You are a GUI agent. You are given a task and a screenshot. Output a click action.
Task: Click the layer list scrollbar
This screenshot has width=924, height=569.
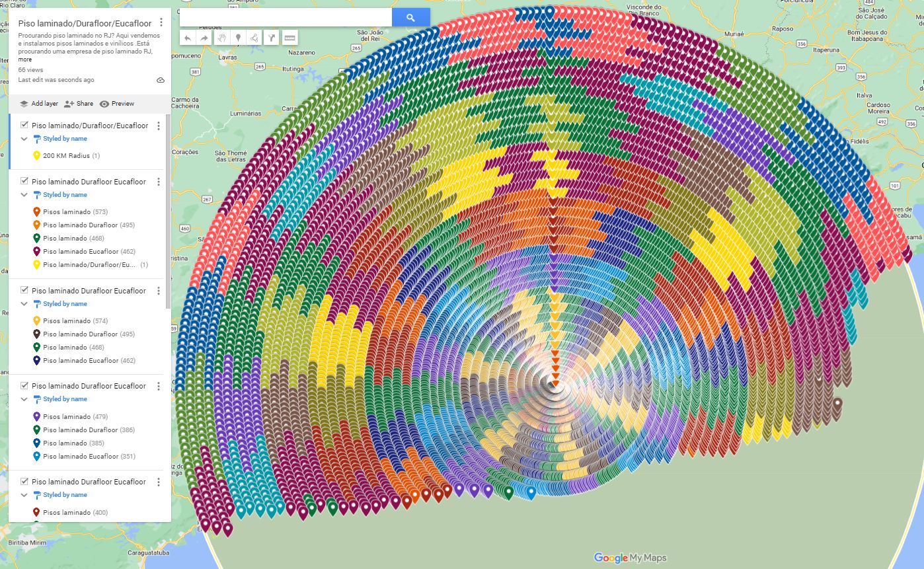[x=168, y=211]
